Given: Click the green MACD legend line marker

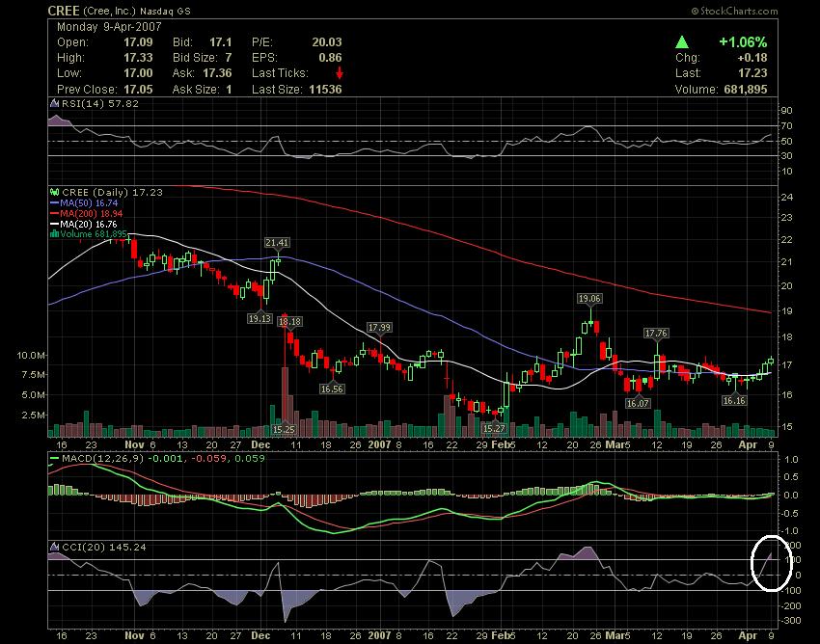Looking at the screenshot, I should point(54,459).
